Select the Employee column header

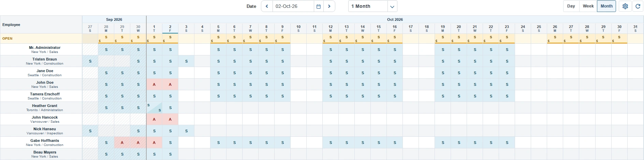(x=41, y=25)
